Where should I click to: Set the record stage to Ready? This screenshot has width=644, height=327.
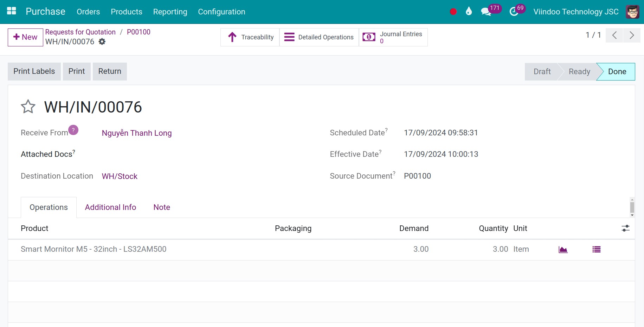coord(579,71)
